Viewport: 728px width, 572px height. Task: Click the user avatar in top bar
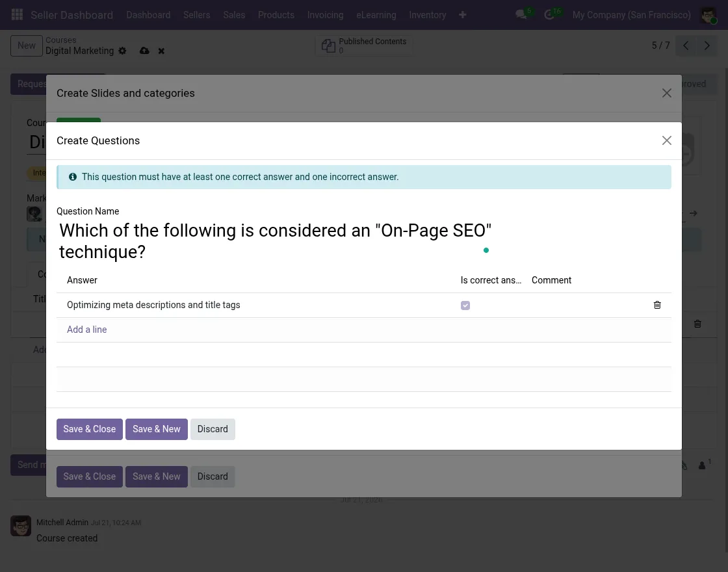tap(708, 15)
